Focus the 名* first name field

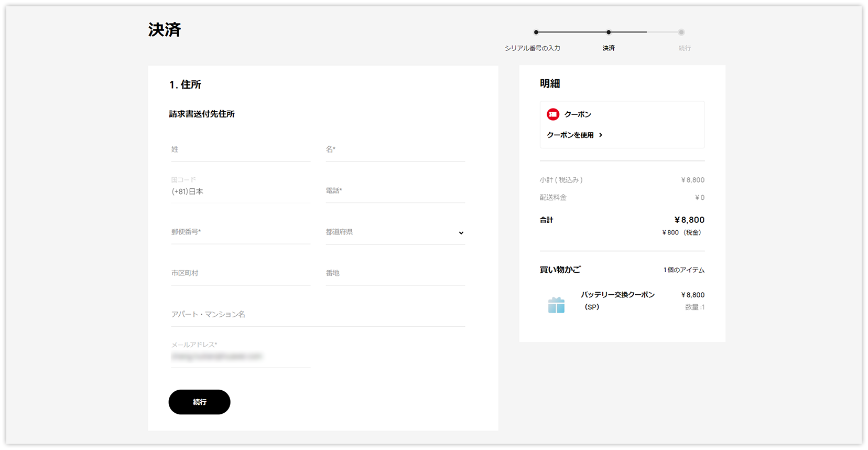point(395,150)
